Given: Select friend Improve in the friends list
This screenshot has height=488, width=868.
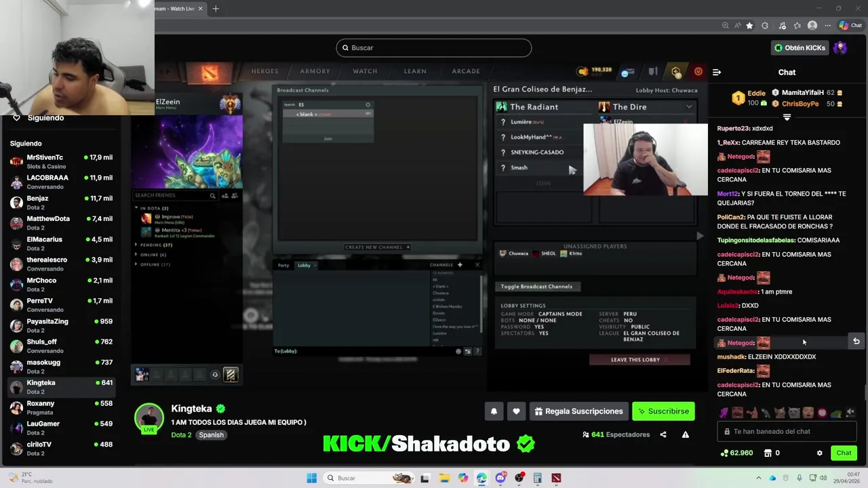Looking at the screenshot, I should click(x=173, y=218).
